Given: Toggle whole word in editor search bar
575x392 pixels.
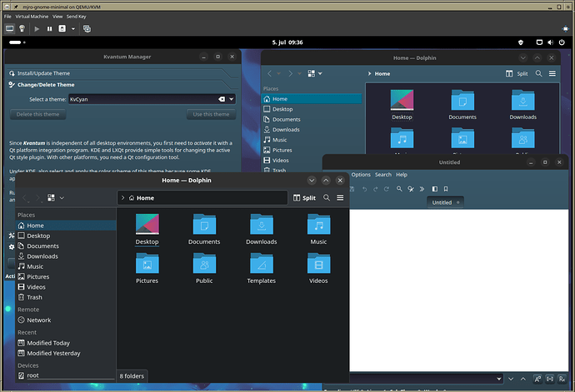Looking at the screenshot, I should [550, 380].
